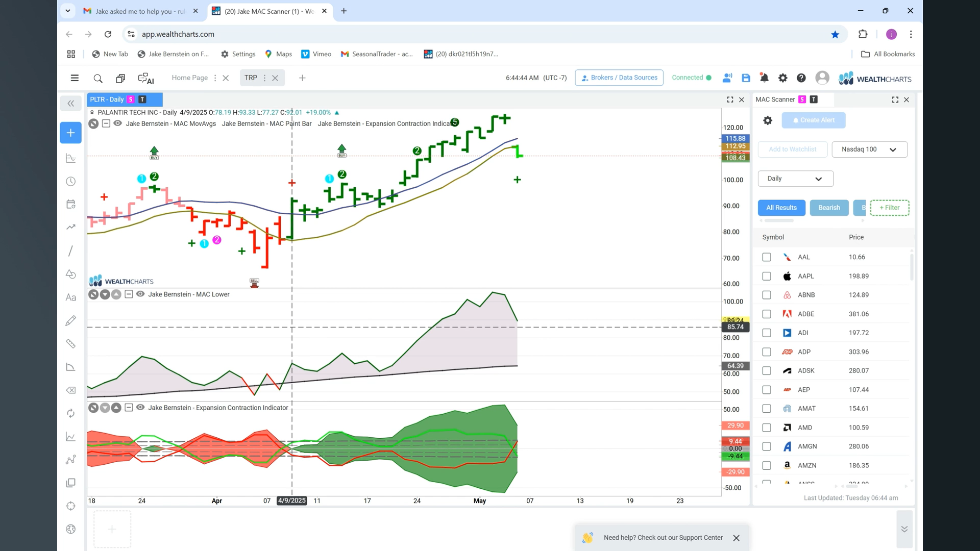
Task: Maximize the MAC Scanner panel
Action: point(895,100)
